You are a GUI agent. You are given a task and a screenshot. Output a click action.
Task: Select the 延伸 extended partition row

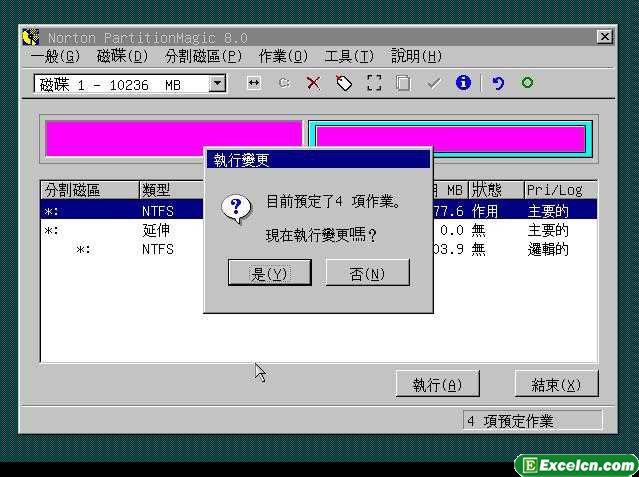tap(319, 230)
